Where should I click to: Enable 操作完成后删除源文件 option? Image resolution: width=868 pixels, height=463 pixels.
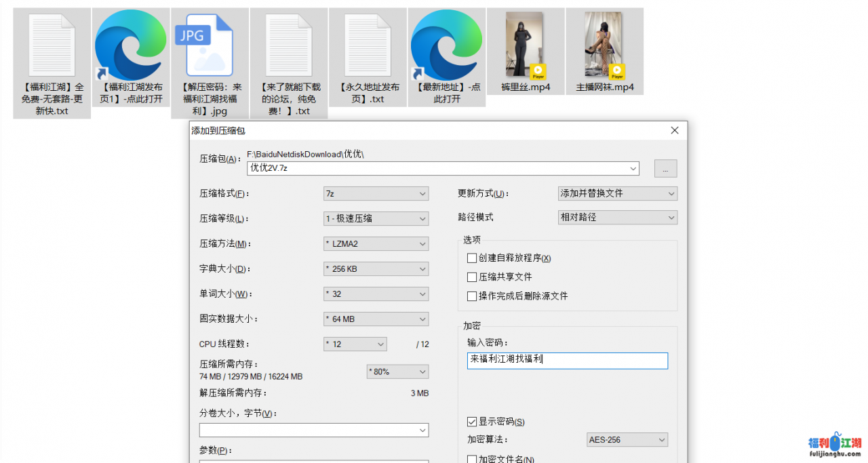pyautogui.click(x=472, y=296)
